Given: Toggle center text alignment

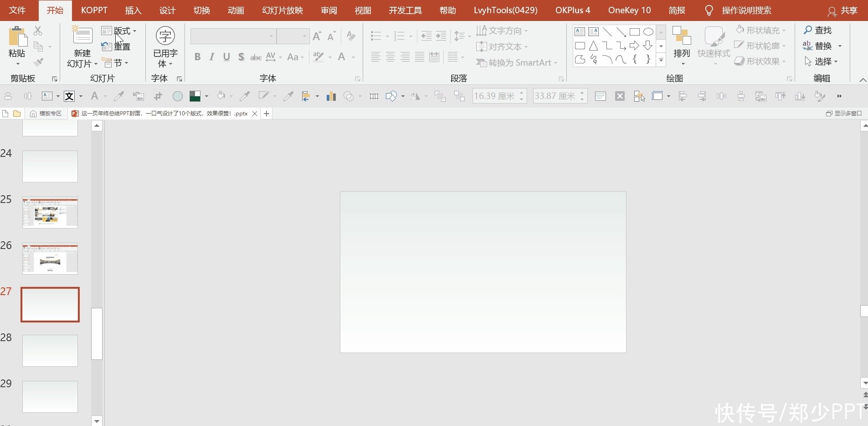Looking at the screenshot, I should (x=390, y=57).
